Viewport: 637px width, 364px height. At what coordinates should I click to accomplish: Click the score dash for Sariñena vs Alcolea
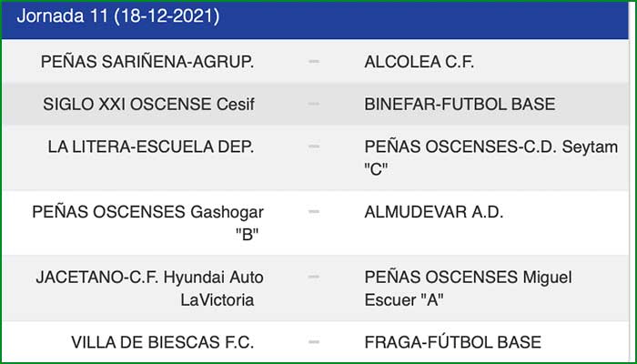click(x=314, y=61)
